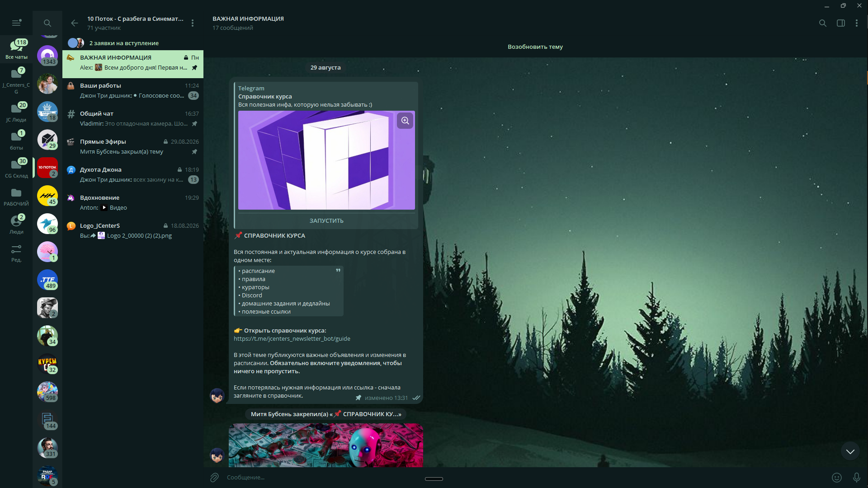The width and height of the screenshot is (868, 488).
Task: Open the РАБОЧИЙ folder
Action: 16,197
